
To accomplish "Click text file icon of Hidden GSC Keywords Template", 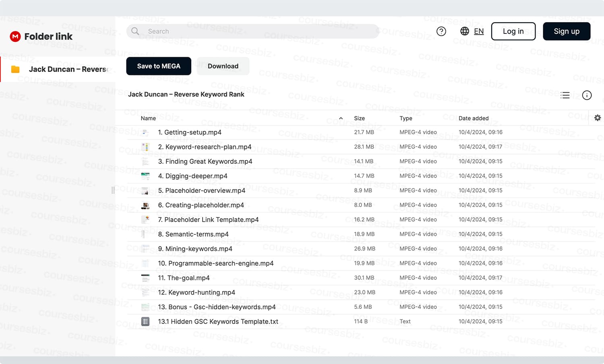I will click(145, 321).
